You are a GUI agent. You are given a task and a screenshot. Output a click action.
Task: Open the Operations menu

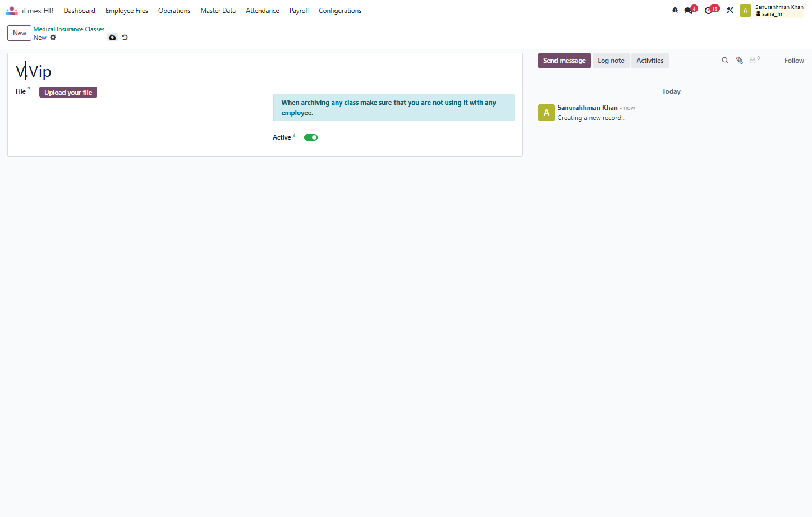174,11
